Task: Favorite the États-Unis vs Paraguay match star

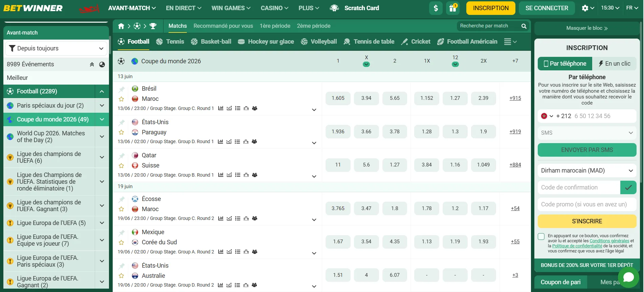Action: point(121,132)
